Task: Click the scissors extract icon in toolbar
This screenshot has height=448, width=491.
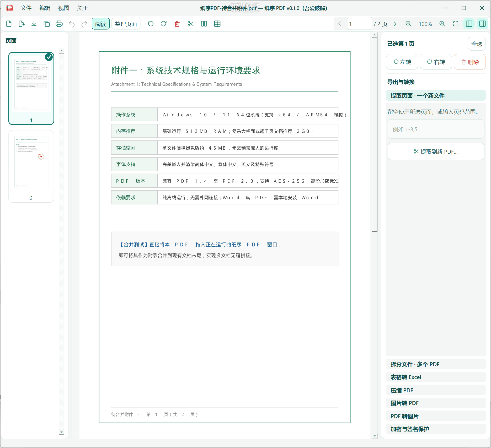Action: (190, 24)
